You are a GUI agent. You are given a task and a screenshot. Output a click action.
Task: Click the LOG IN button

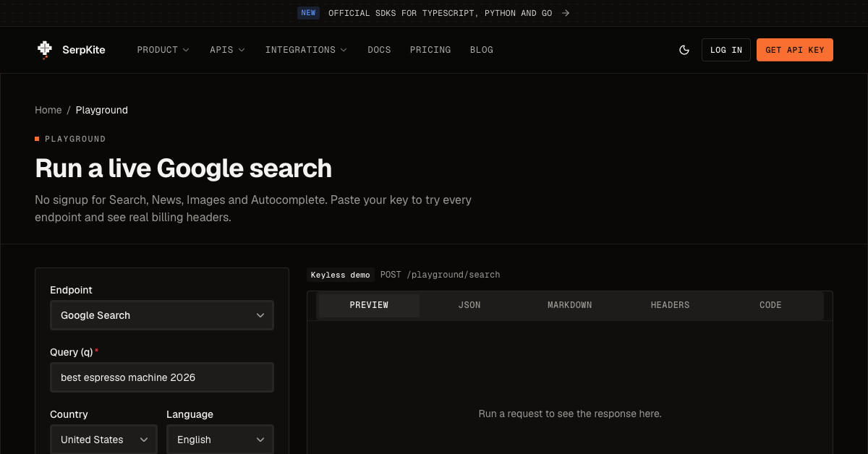[726, 50]
